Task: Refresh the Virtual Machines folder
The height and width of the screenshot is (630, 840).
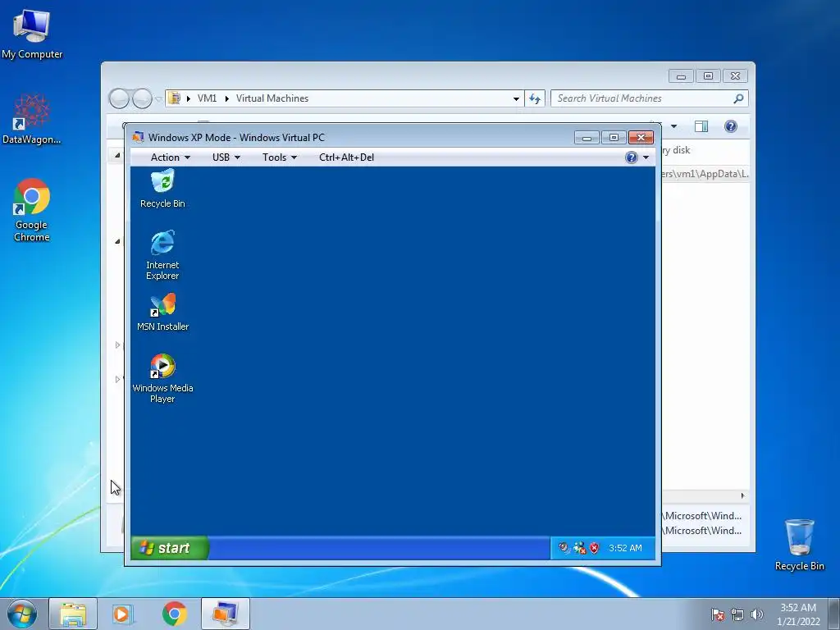Action: [x=535, y=98]
